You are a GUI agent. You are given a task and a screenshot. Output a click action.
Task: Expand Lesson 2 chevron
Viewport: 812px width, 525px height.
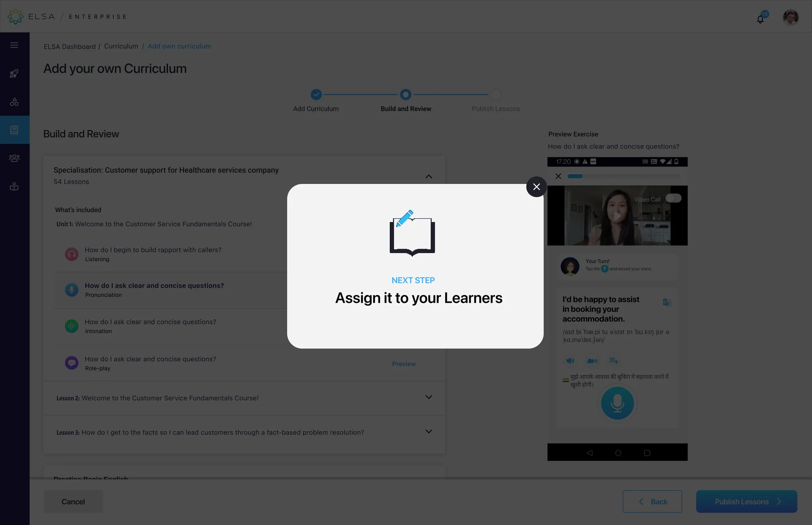429,397
